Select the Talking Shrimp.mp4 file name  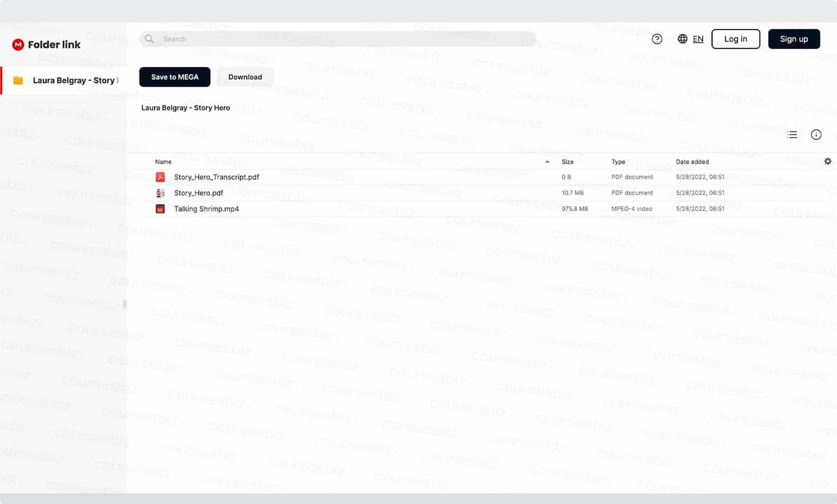(206, 209)
